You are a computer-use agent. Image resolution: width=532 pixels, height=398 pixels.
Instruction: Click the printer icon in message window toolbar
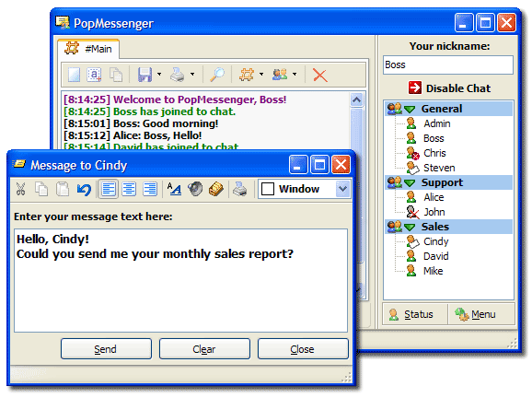point(240,189)
